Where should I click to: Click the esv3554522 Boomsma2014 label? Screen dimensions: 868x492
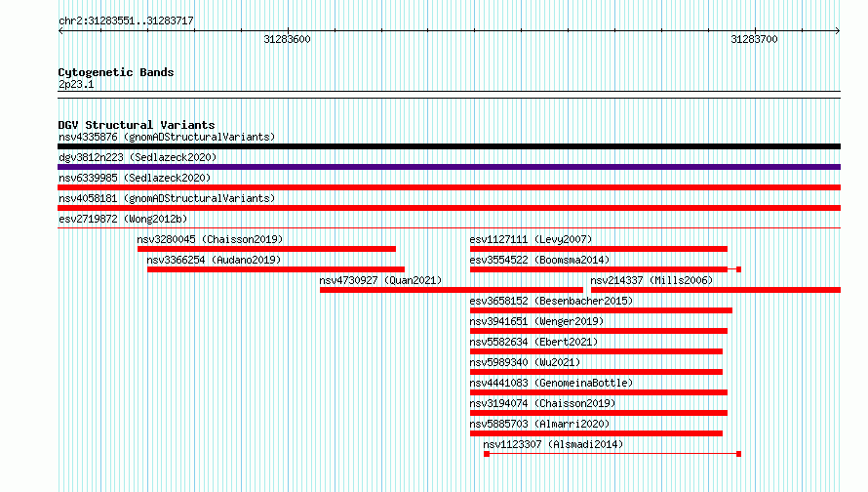click(539, 260)
